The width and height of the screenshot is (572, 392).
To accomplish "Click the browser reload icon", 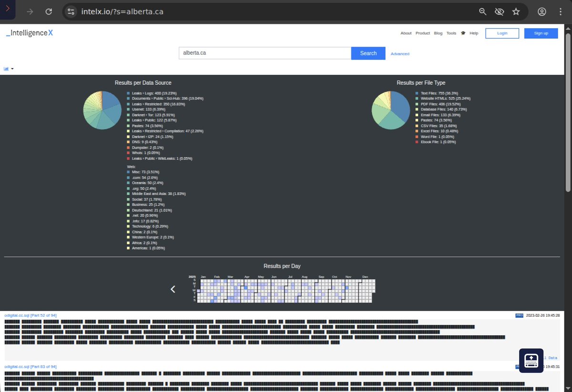I will [48, 11].
